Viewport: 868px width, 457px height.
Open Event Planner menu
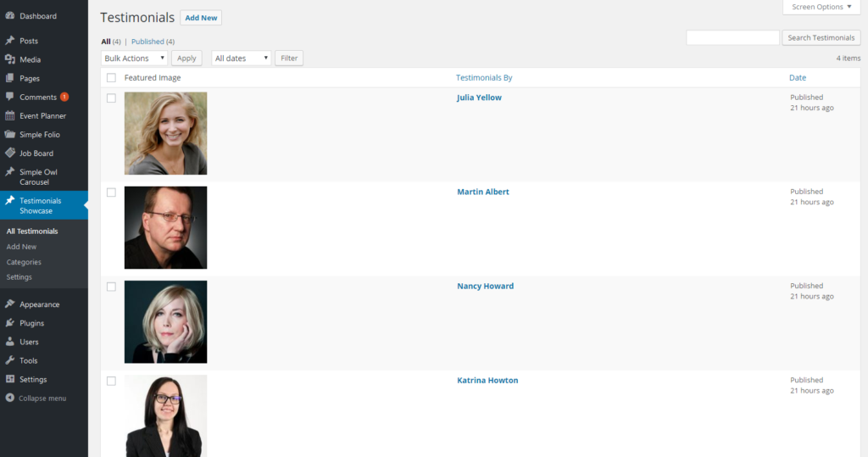(x=44, y=116)
